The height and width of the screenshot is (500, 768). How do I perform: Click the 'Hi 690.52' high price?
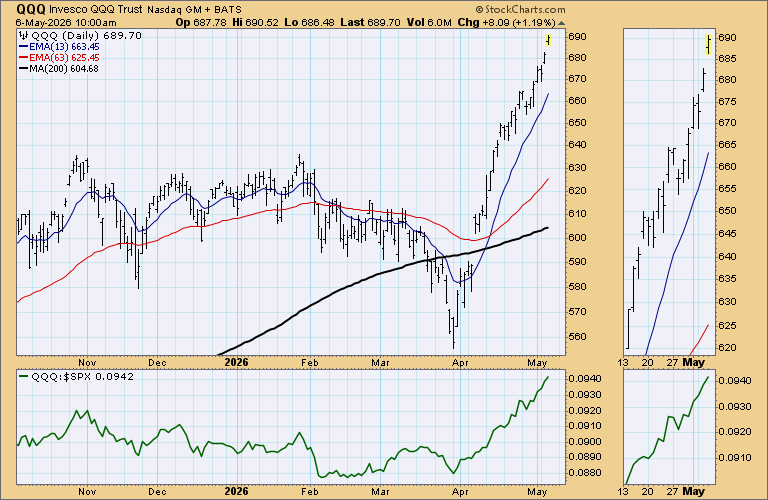point(255,23)
